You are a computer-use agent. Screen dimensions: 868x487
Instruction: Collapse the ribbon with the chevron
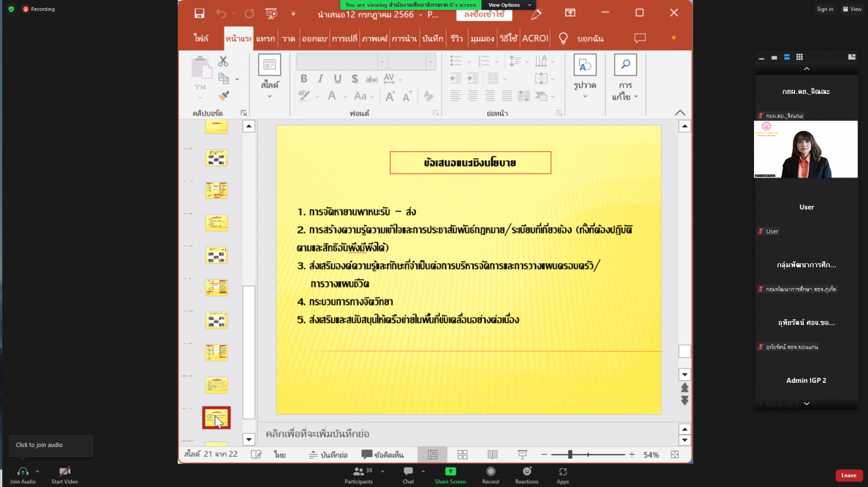click(680, 113)
